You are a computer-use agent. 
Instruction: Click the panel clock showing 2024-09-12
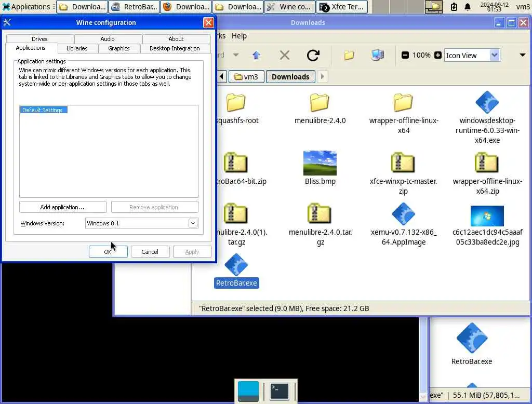pyautogui.click(x=494, y=7)
